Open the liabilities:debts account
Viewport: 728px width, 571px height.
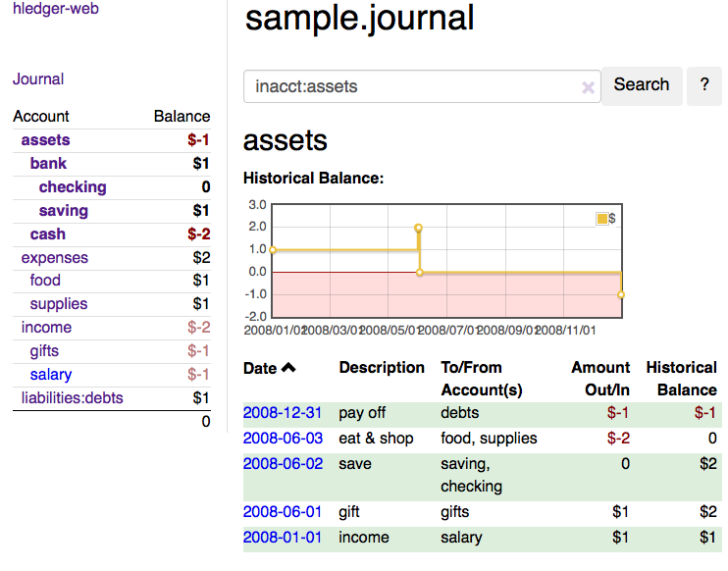[77, 397]
